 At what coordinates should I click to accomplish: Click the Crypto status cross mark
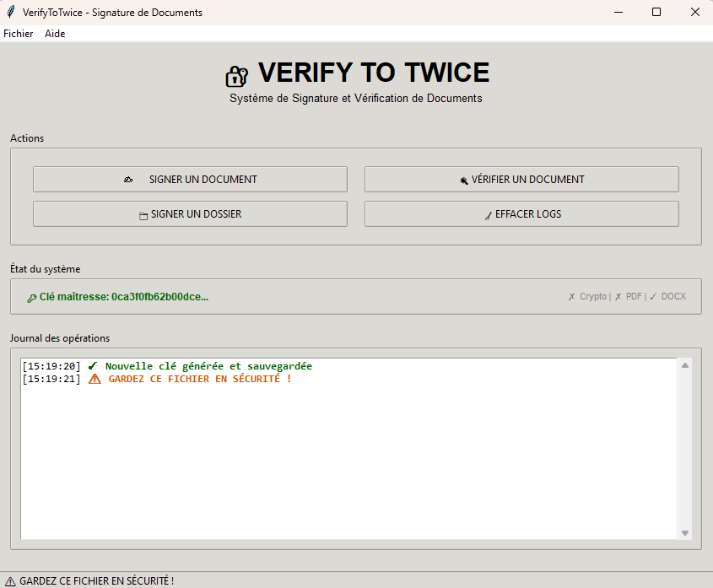pyautogui.click(x=571, y=296)
